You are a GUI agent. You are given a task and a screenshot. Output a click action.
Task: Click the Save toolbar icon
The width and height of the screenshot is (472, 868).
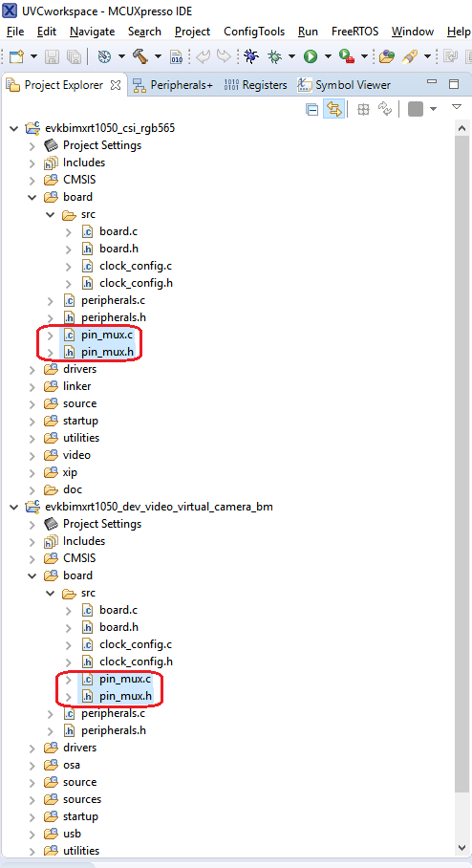pos(52,55)
